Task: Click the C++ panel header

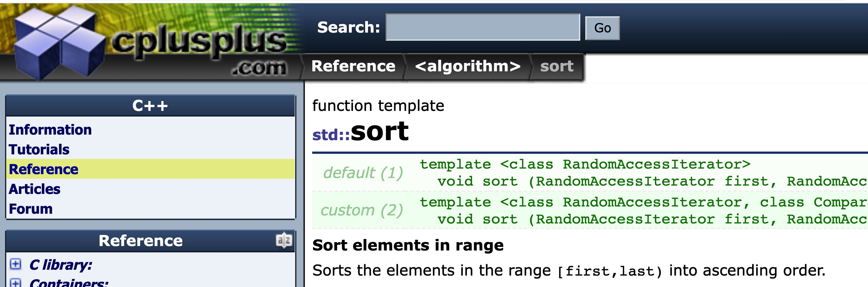Action: 150,105
